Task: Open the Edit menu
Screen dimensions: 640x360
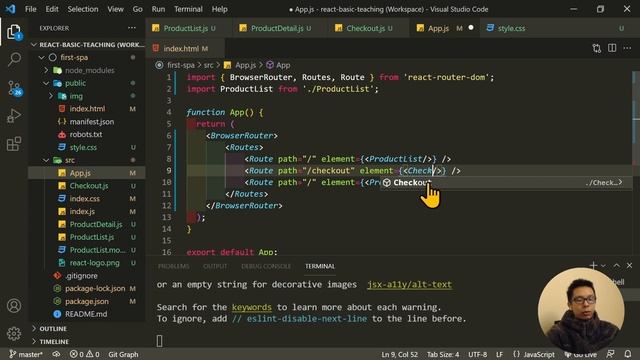Action: (52, 9)
